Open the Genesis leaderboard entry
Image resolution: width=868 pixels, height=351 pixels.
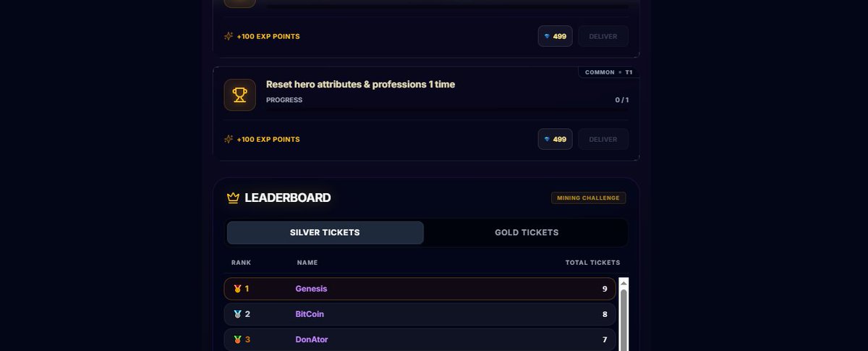pos(420,289)
